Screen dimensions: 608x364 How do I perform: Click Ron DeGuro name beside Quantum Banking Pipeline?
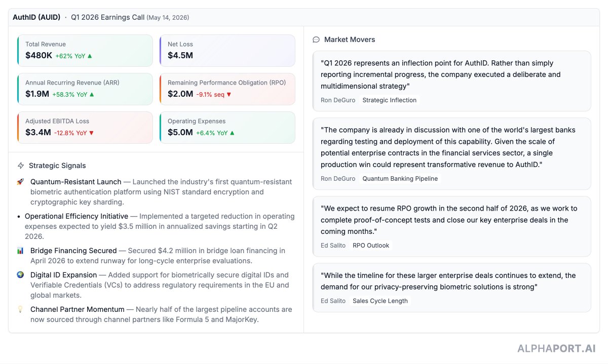coord(338,179)
